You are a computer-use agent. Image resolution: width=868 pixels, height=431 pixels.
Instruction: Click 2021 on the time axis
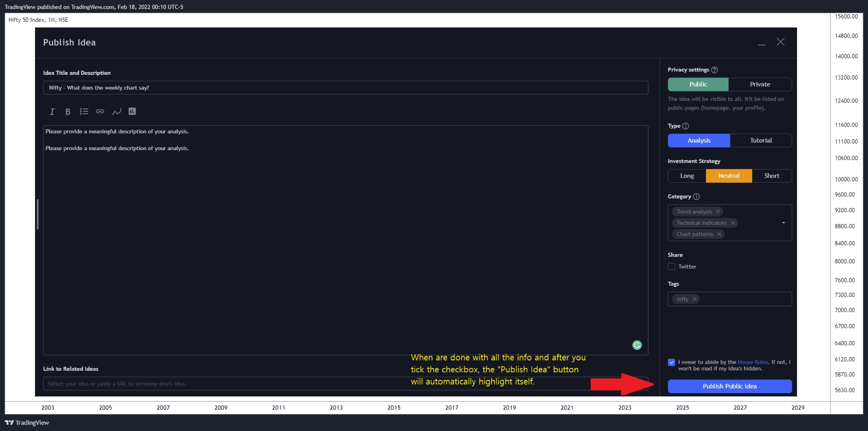pos(567,408)
